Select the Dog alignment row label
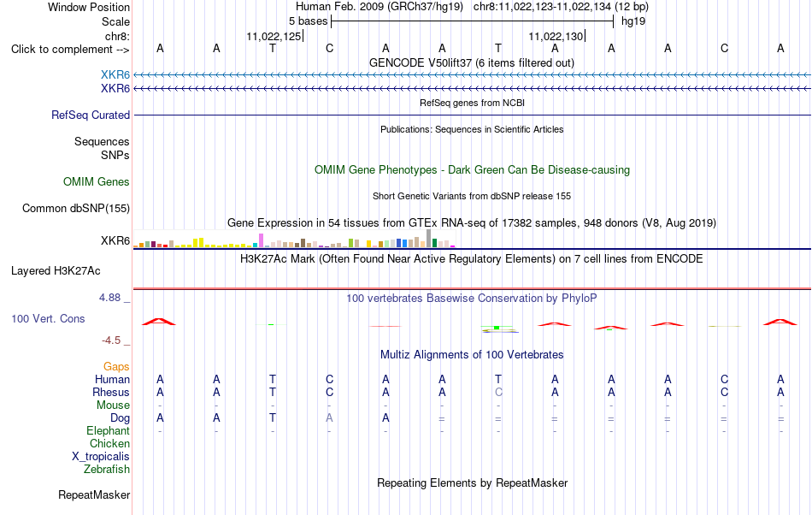 pyautogui.click(x=120, y=418)
